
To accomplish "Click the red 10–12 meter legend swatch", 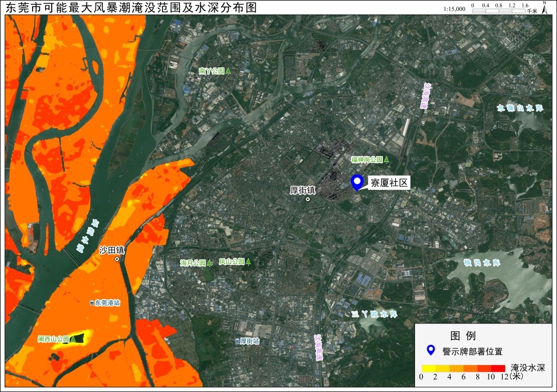I will pos(498,368).
